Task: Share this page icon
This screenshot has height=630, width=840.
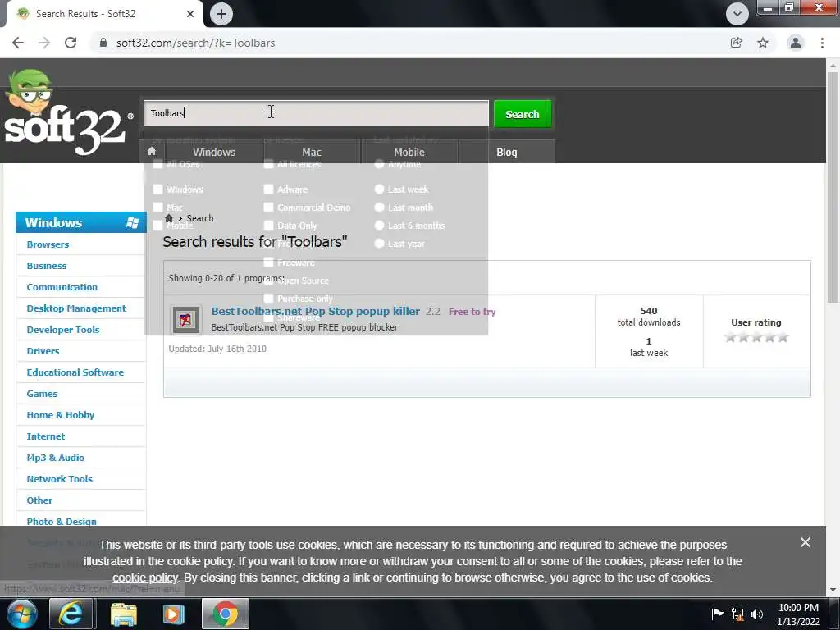Action: click(x=737, y=43)
